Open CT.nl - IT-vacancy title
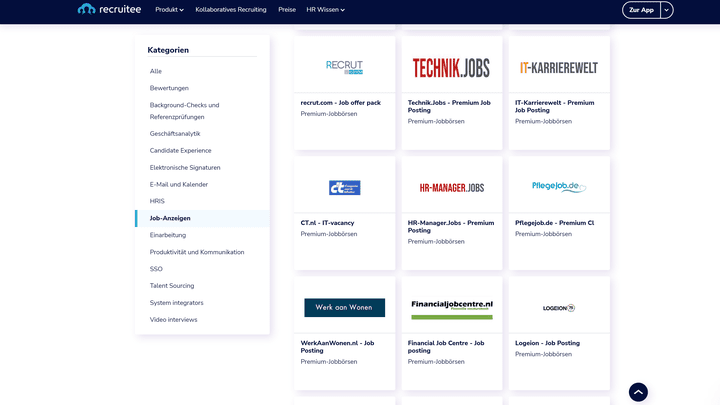This screenshot has width=720, height=405. click(x=327, y=223)
